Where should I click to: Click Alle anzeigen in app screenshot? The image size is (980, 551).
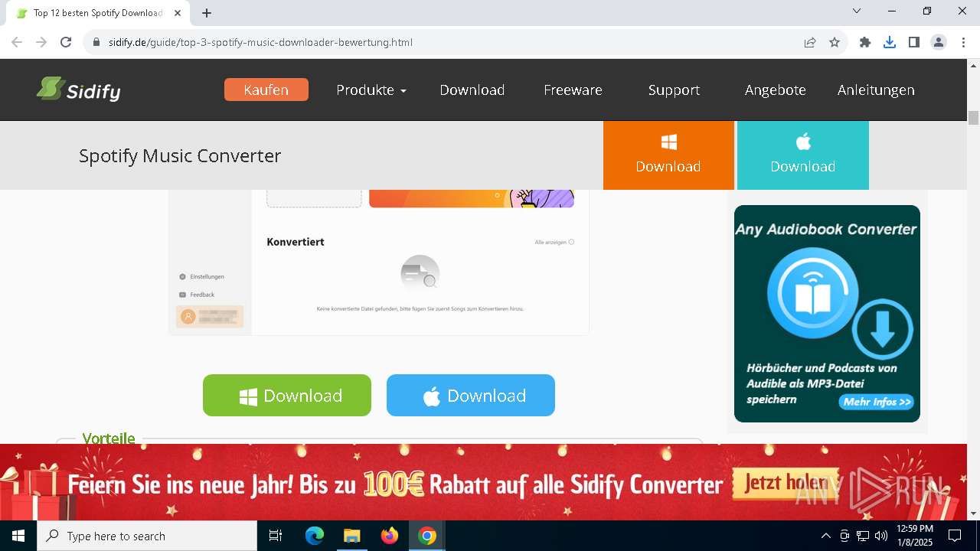tap(554, 242)
